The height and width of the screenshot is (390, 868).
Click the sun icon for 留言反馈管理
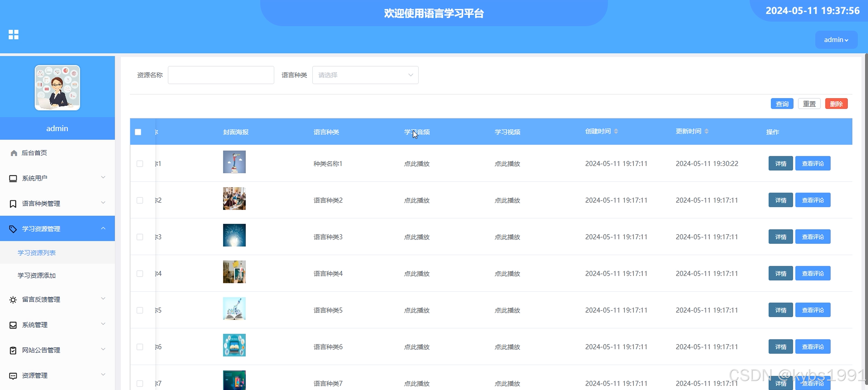pyautogui.click(x=13, y=300)
